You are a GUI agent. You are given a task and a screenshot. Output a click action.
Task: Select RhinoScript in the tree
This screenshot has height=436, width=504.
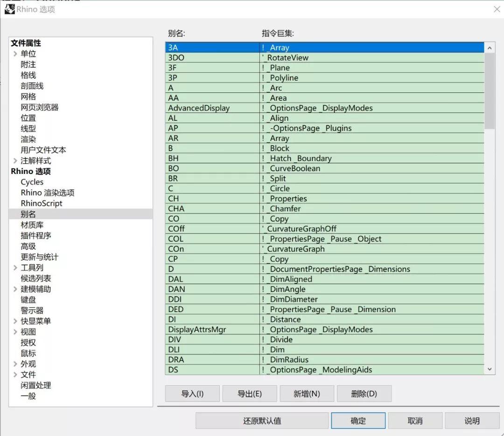pyautogui.click(x=42, y=203)
